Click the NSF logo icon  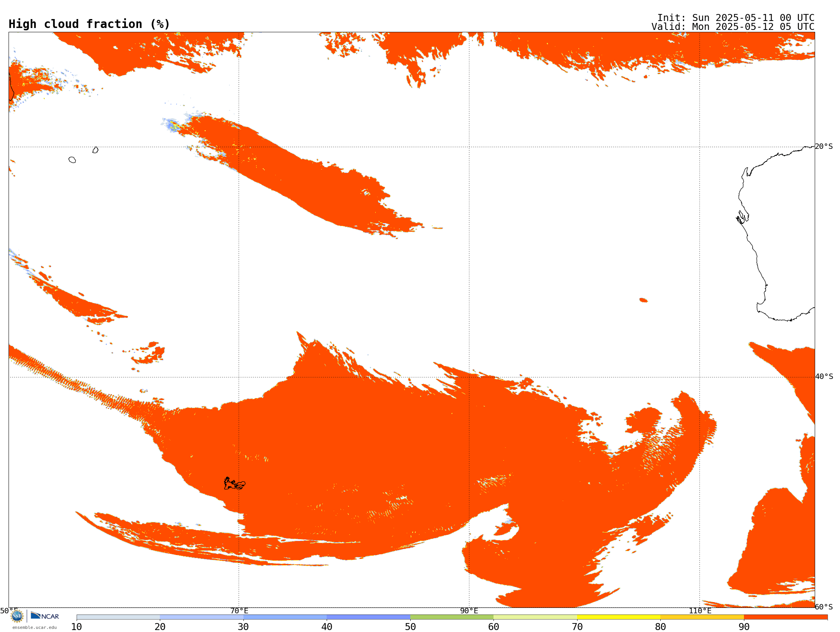point(17,616)
